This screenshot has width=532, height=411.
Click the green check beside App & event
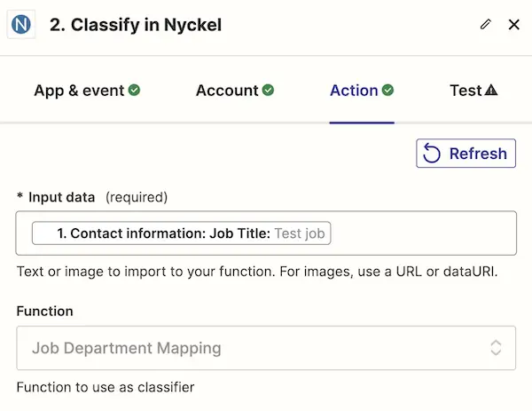pyautogui.click(x=134, y=91)
